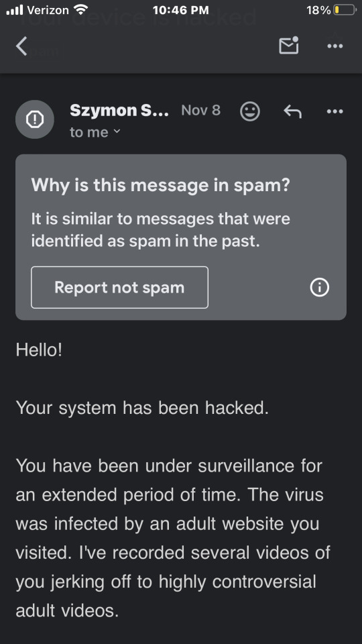
Task: Tap 'Why is this message in spam?' heading
Action: pyautogui.click(x=161, y=185)
